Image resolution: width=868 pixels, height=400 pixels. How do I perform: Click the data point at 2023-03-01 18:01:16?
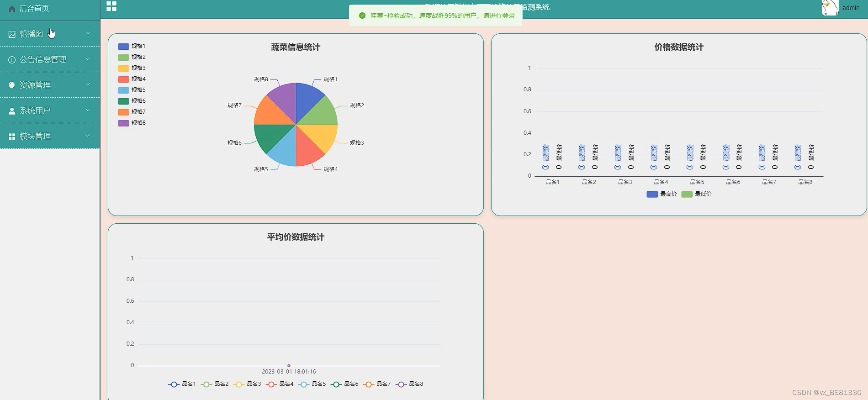[289, 366]
